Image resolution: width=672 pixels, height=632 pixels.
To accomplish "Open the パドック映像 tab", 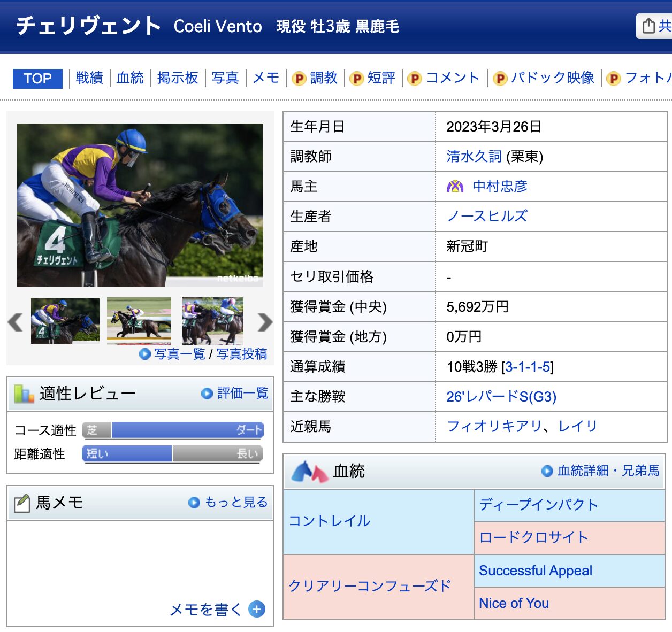I will click(553, 78).
